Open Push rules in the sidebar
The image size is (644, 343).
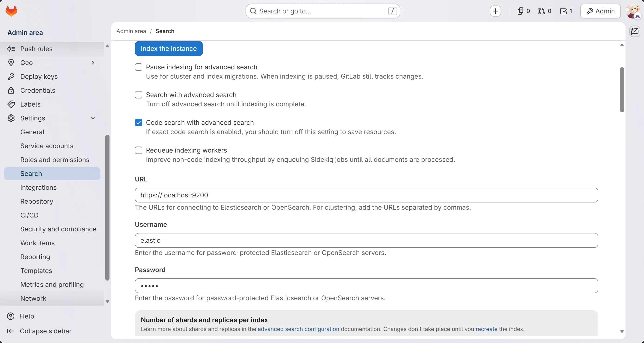(52, 49)
